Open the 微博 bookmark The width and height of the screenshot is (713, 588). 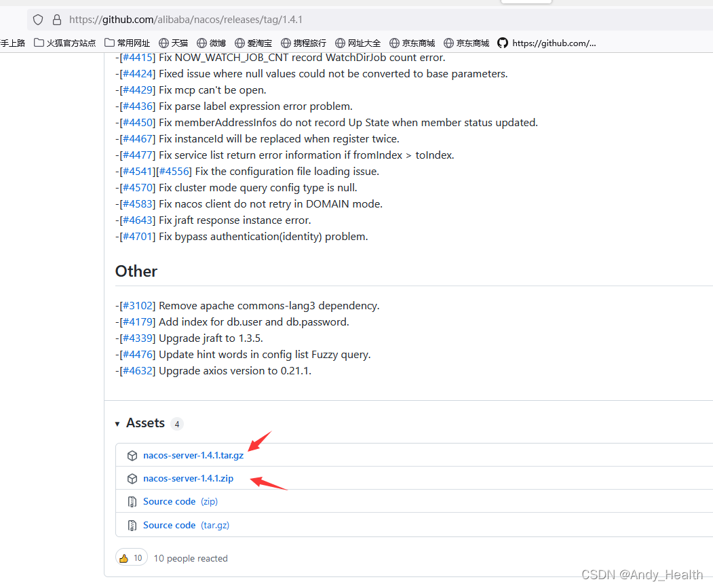(212, 43)
